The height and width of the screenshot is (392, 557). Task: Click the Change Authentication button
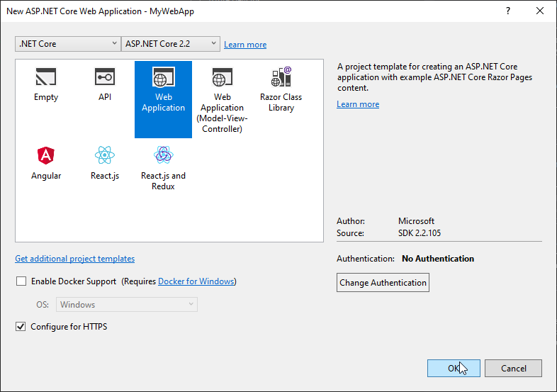pyautogui.click(x=383, y=283)
